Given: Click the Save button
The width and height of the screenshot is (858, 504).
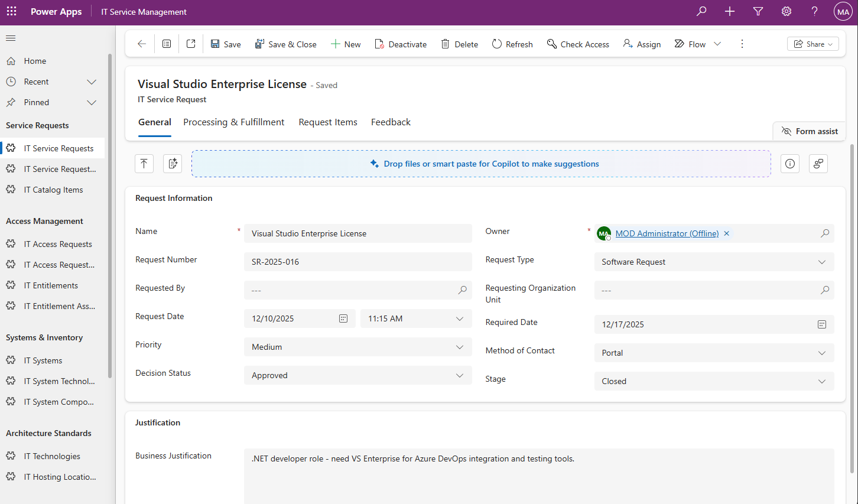Looking at the screenshot, I should click(226, 44).
